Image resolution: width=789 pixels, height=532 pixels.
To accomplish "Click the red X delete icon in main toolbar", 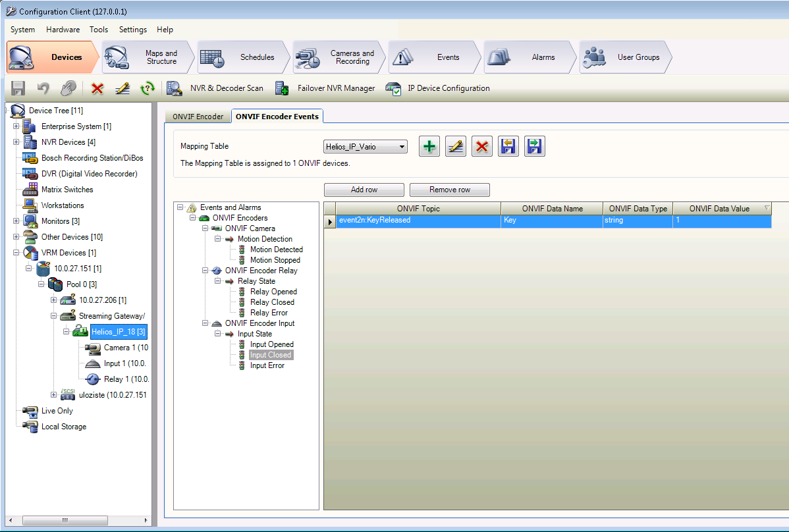I will (97, 88).
